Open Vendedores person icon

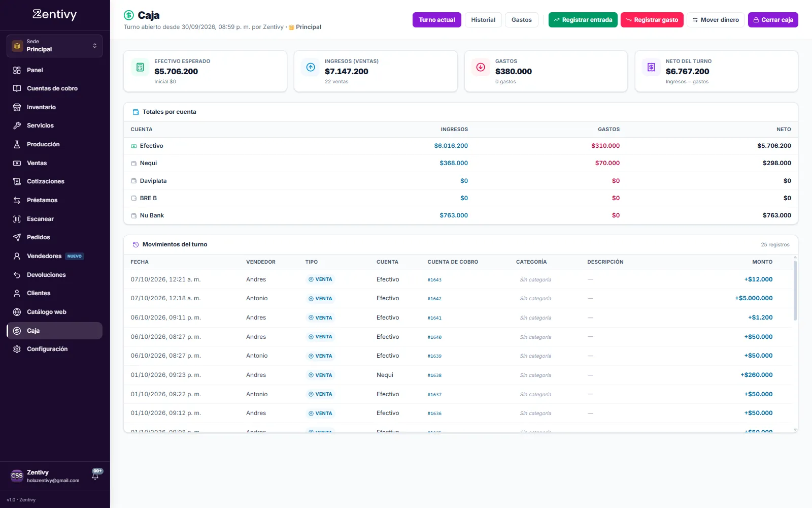click(17, 256)
